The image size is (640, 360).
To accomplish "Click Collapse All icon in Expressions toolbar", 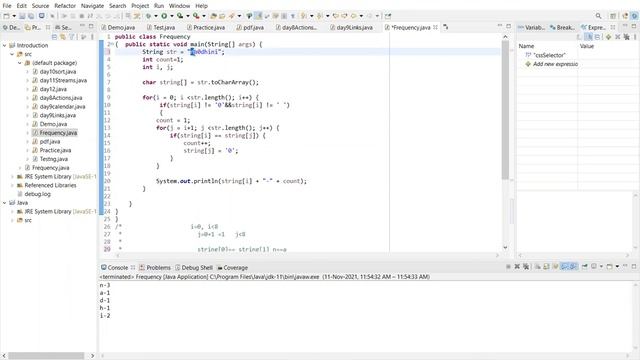I will pos(598,37).
